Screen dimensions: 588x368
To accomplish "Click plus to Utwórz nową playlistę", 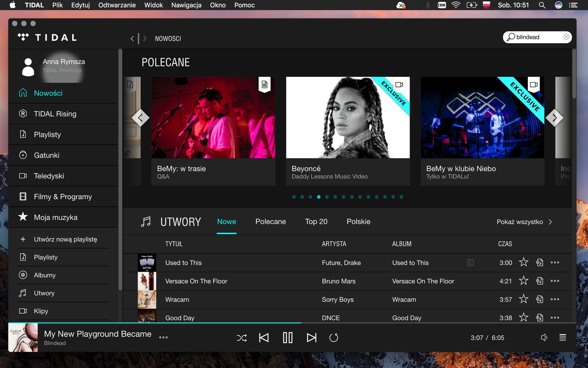I will 23,239.
